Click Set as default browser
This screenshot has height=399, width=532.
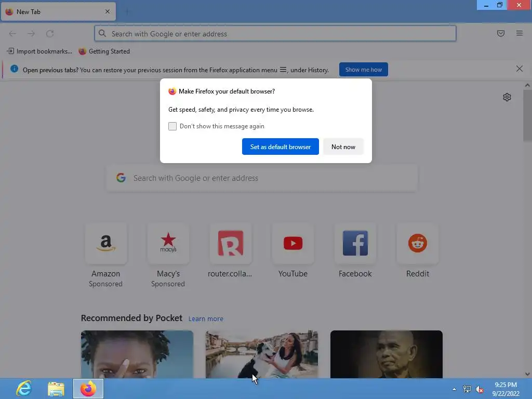280,147
